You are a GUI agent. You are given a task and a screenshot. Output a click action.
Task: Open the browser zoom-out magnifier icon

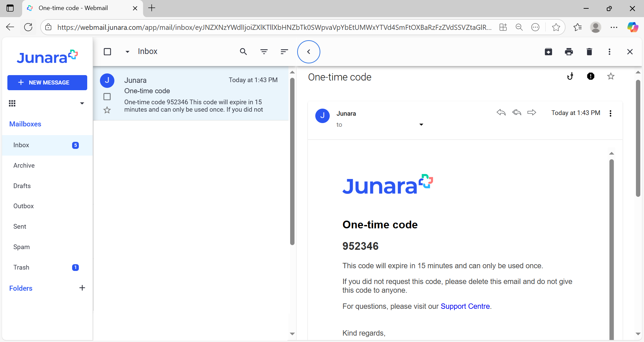(x=519, y=27)
